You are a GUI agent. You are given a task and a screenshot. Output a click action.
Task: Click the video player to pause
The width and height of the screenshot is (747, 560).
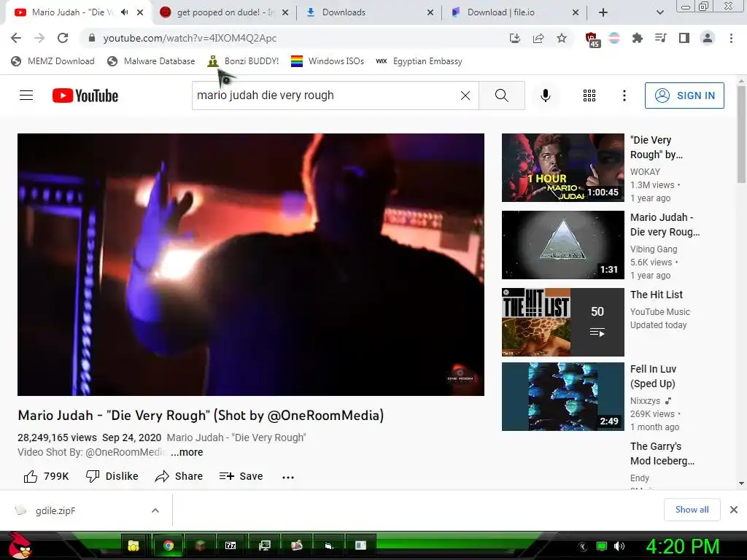[251, 264]
